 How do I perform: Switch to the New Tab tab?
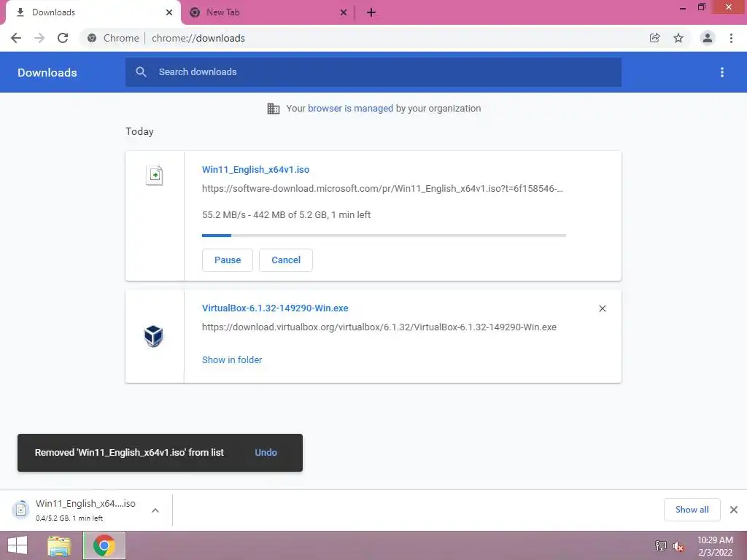pyautogui.click(x=268, y=12)
